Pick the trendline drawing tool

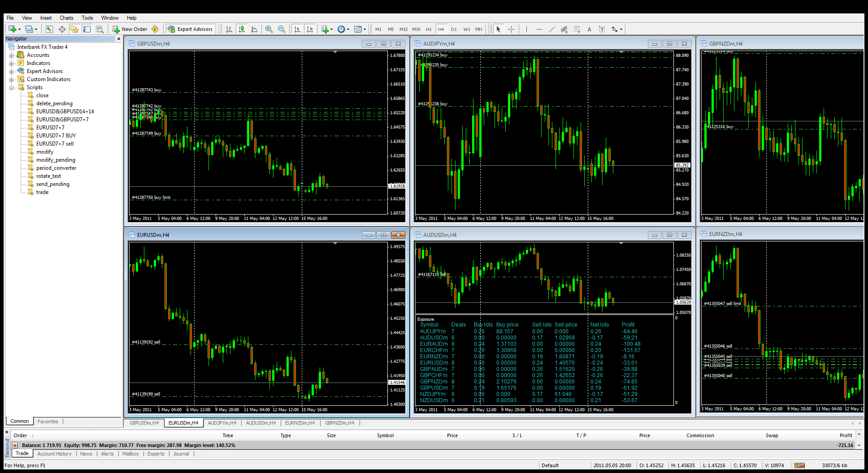pos(551,29)
